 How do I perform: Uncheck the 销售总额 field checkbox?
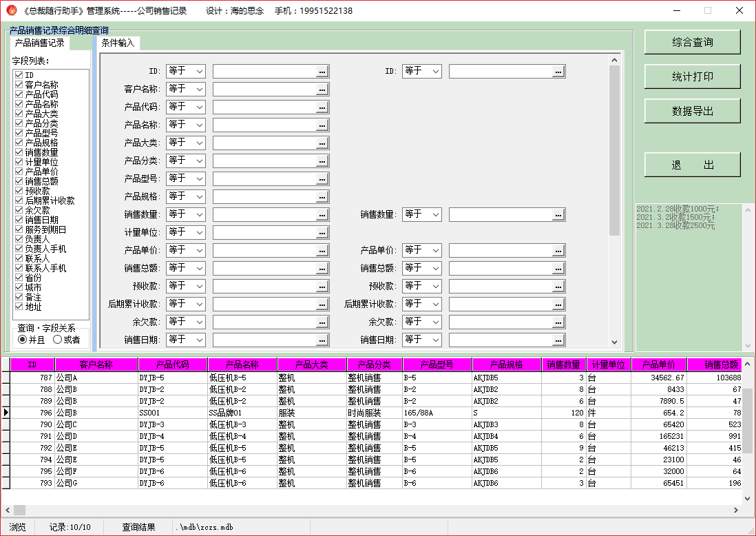pos(19,181)
